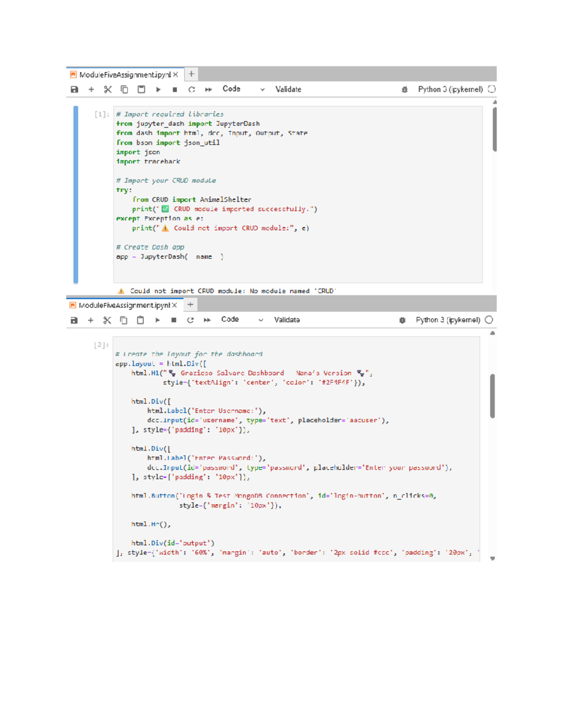This screenshot has height=728, width=563.
Task: Check kernel status via the circle indicator
Action: (x=491, y=89)
